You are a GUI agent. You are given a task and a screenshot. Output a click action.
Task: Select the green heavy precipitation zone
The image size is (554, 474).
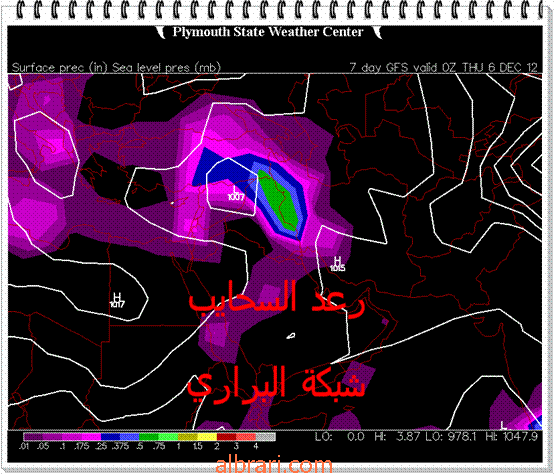[x=279, y=201]
